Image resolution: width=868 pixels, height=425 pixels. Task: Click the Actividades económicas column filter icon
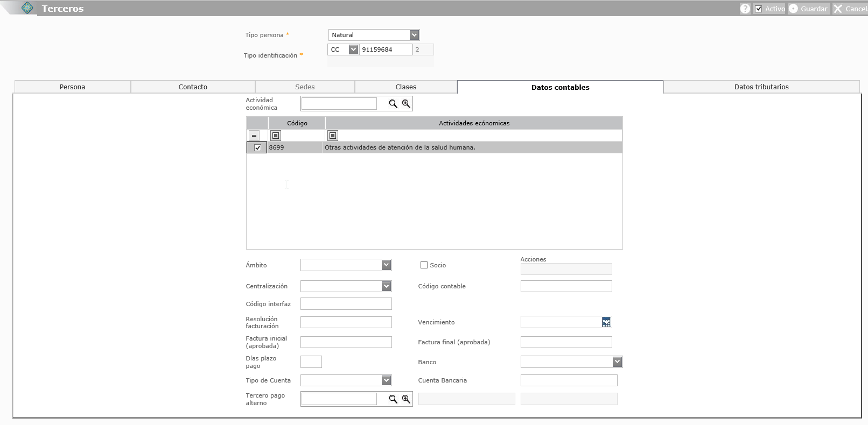point(333,136)
